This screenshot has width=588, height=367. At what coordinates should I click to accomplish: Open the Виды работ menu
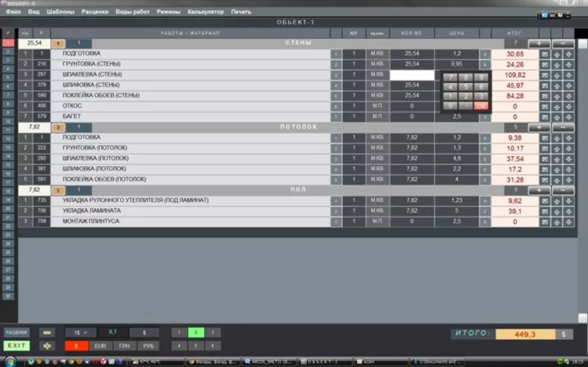pos(132,12)
